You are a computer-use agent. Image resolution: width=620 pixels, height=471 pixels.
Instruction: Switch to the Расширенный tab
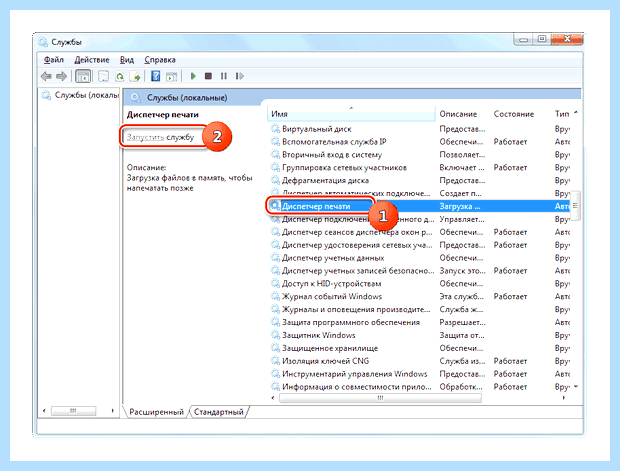[x=157, y=412]
